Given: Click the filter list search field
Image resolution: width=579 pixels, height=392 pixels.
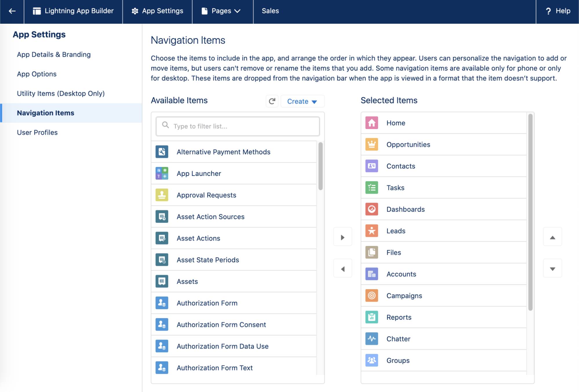Looking at the screenshot, I should [x=237, y=126].
